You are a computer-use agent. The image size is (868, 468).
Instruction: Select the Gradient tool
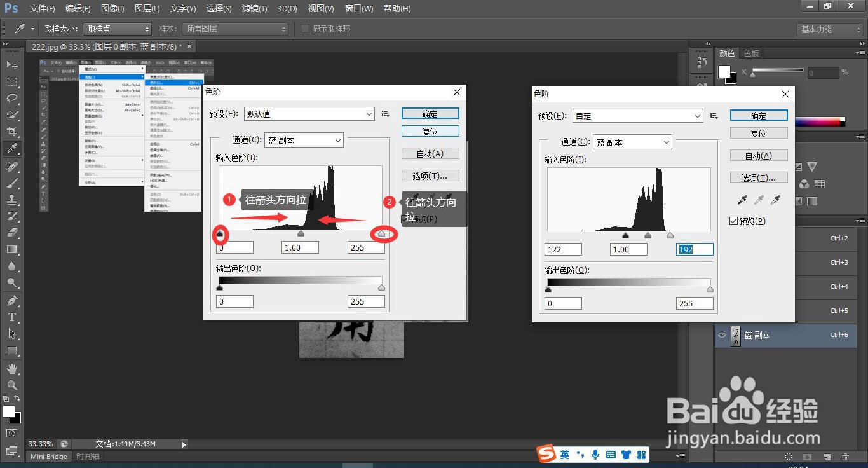[12, 249]
